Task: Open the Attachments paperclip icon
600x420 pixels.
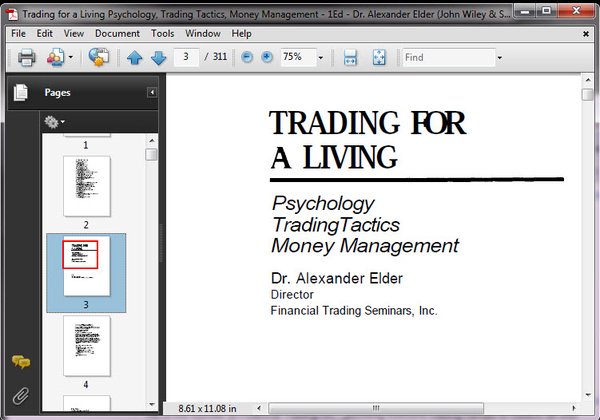Action: point(21,396)
